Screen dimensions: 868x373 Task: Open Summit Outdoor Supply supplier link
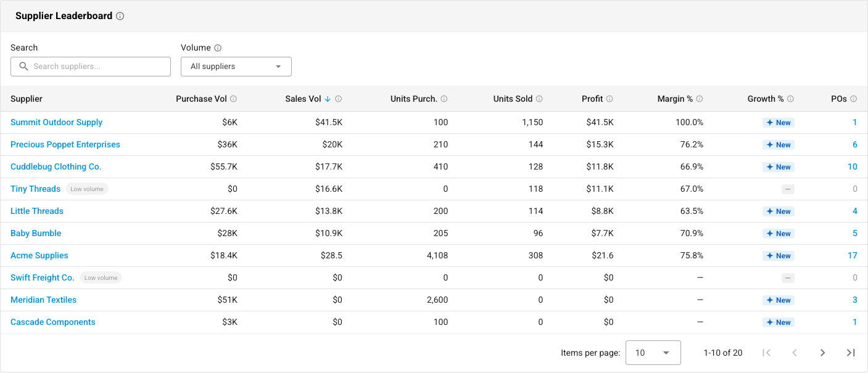pos(57,122)
